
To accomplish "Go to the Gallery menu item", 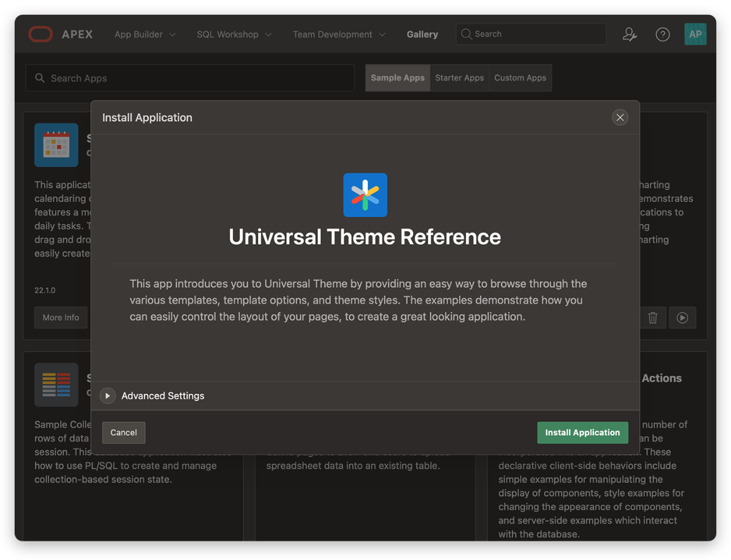I will point(422,35).
